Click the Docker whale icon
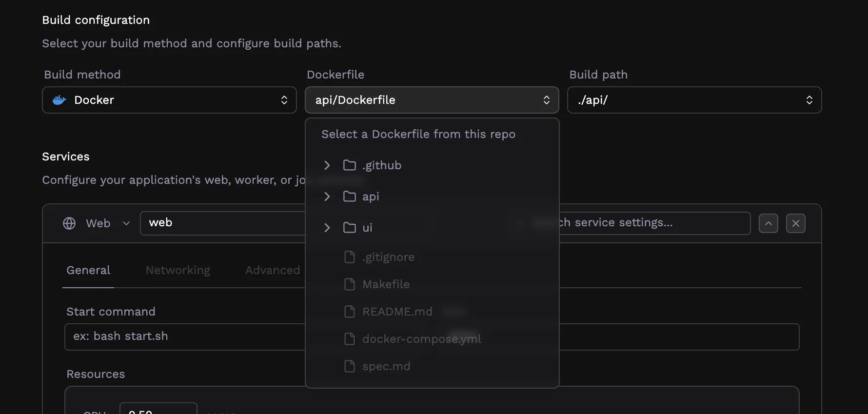Screen dimensions: 868x414 (59, 100)
